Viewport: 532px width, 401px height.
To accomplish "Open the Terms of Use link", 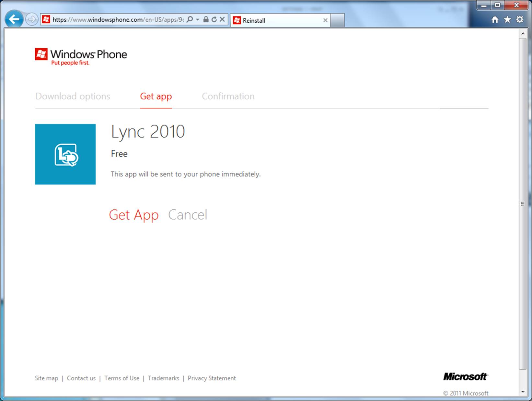I will click(122, 378).
